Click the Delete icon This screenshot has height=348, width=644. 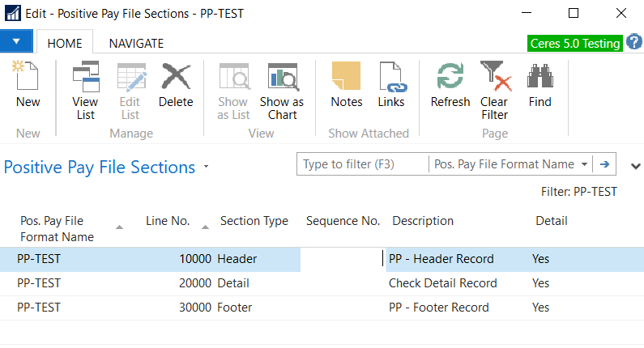[176, 79]
